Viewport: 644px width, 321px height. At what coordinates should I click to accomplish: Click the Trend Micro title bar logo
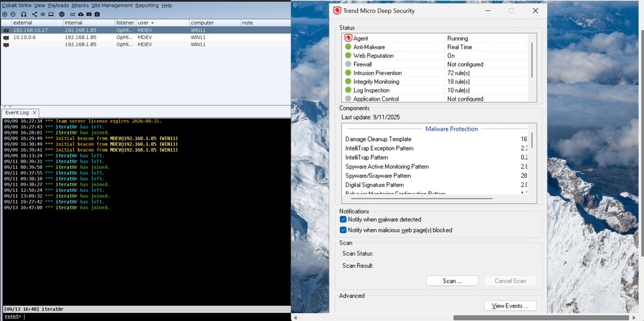pyautogui.click(x=337, y=11)
